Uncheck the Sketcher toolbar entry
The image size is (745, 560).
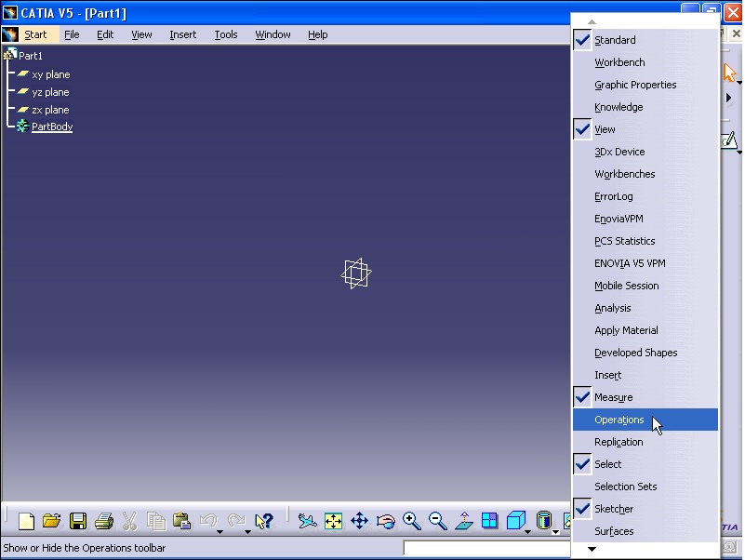645,509
